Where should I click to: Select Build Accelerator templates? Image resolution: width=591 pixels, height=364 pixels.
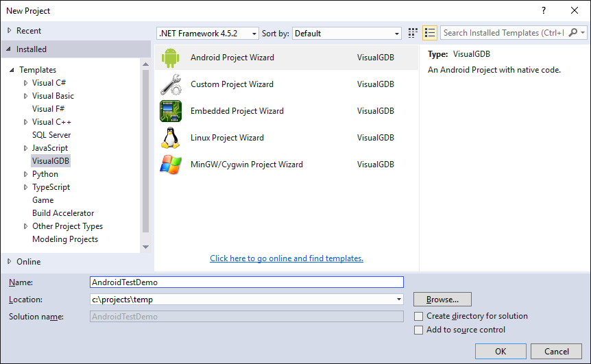63,213
